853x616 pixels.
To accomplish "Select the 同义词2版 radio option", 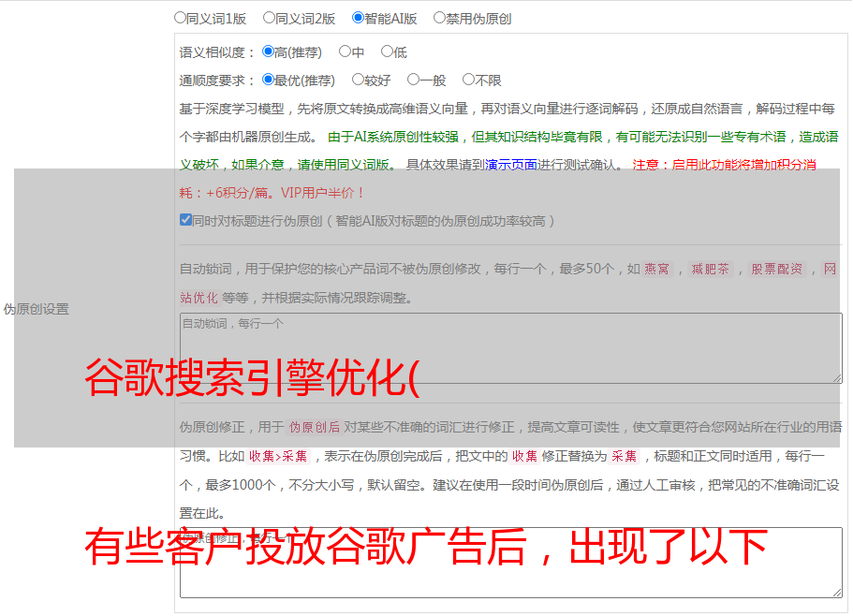I will [269, 18].
